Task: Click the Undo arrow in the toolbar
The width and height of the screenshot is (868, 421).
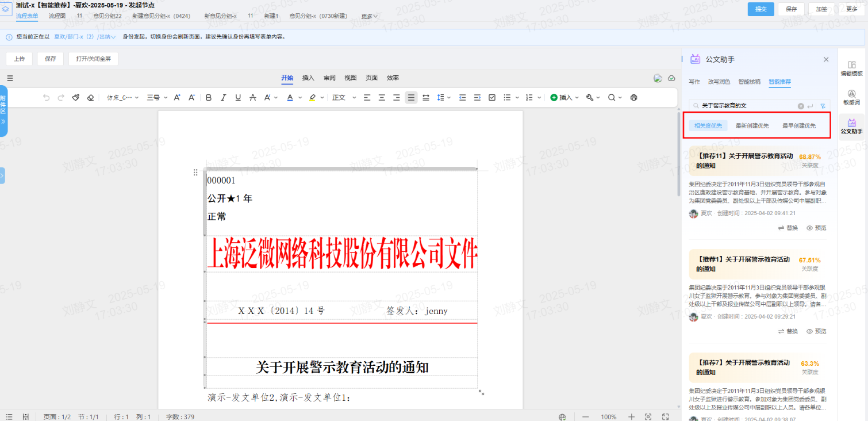Action: 47,98
